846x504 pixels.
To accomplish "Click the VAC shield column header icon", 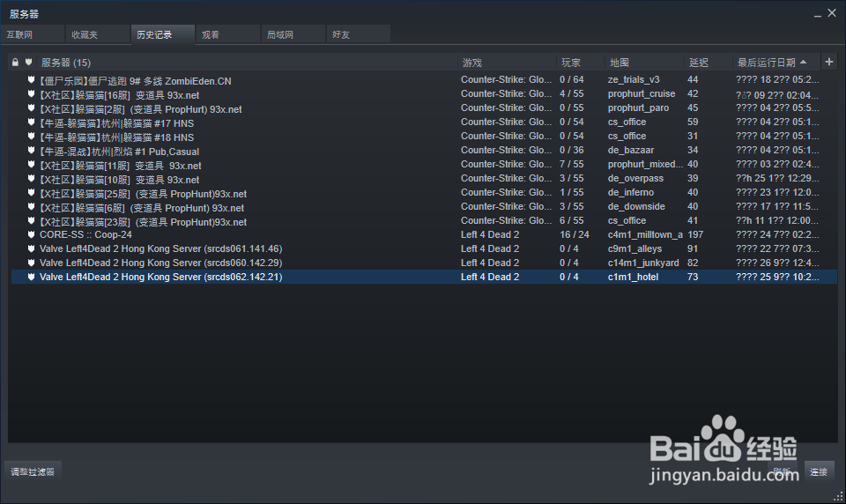I will click(28, 63).
